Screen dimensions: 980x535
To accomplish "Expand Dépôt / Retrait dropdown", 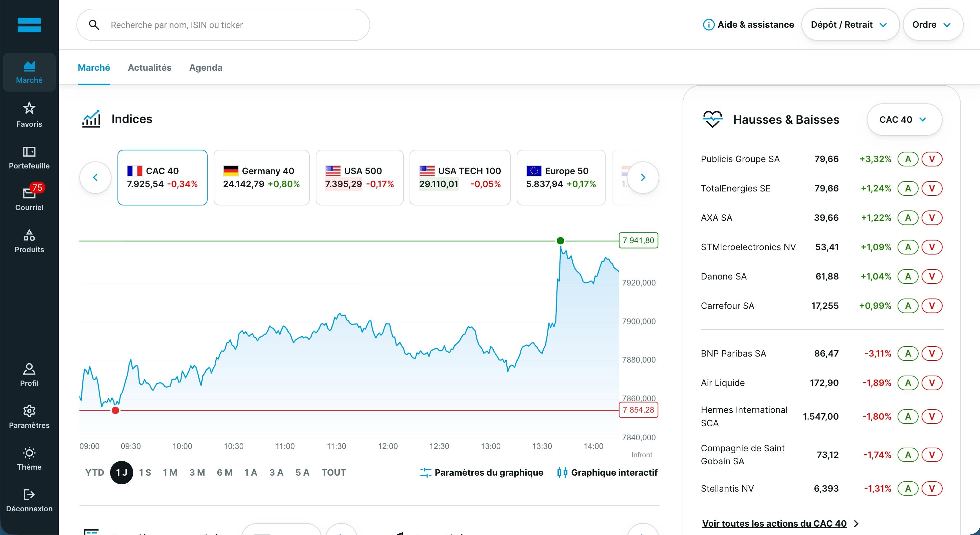I will (x=850, y=25).
